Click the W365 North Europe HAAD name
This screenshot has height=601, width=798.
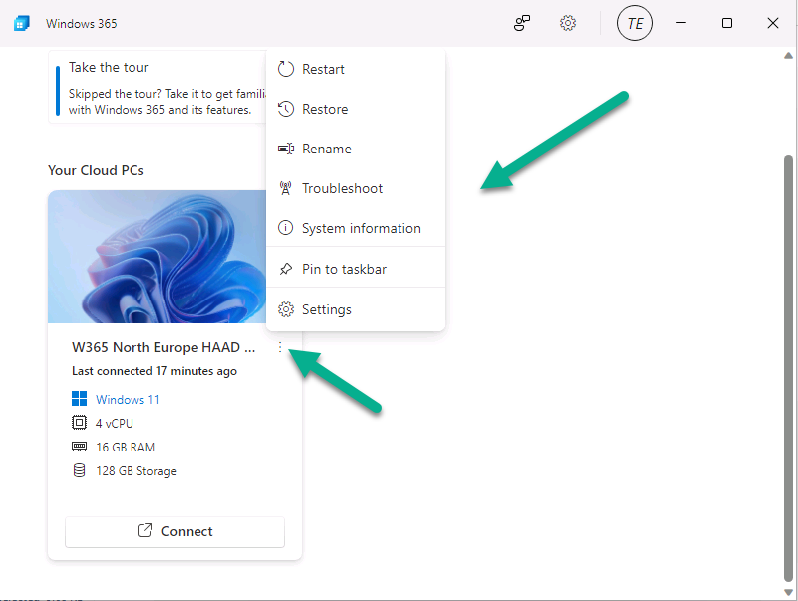click(x=163, y=347)
